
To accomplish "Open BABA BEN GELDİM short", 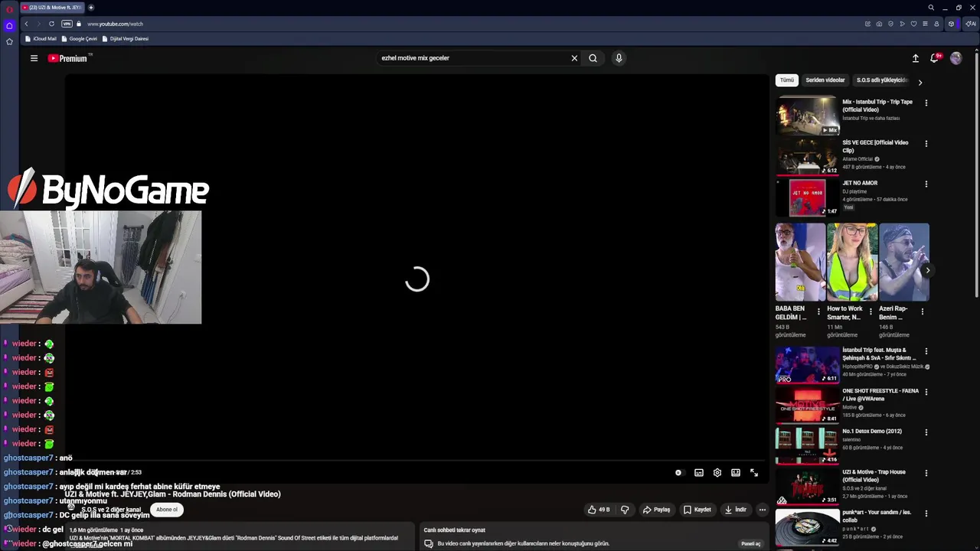I will [x=800, y=262].
